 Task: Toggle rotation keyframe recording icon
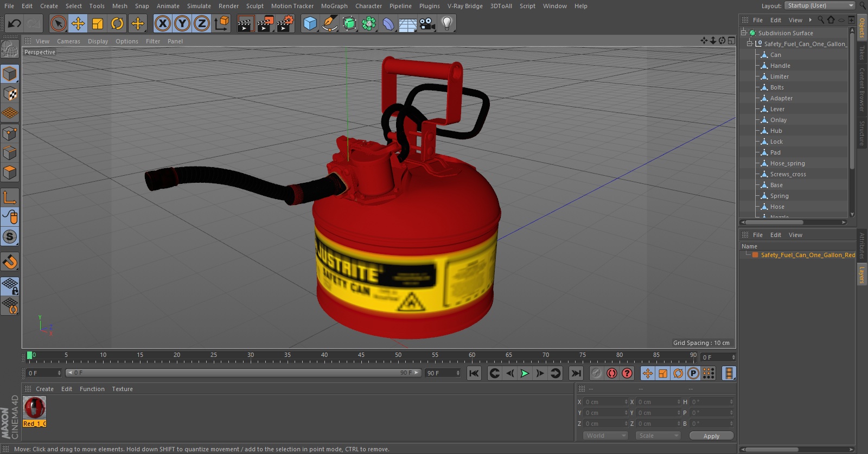[678, 373]
